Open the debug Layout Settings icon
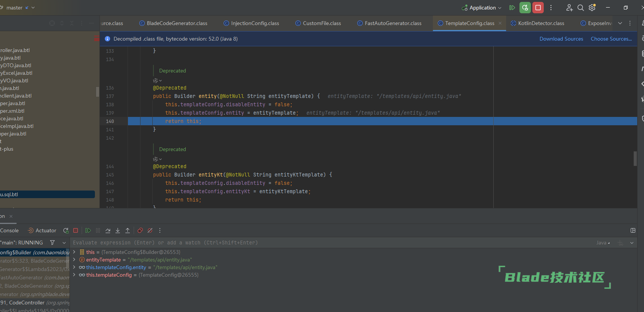The height and width of the screenshot is (312, 644). 633,230
